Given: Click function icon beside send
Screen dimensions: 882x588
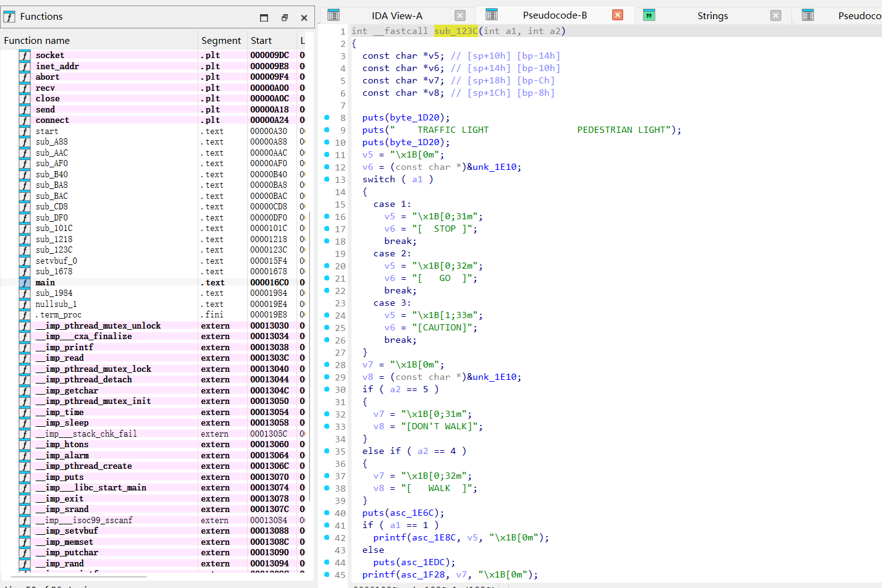Looking at the screenshot, I should point(25,109).
